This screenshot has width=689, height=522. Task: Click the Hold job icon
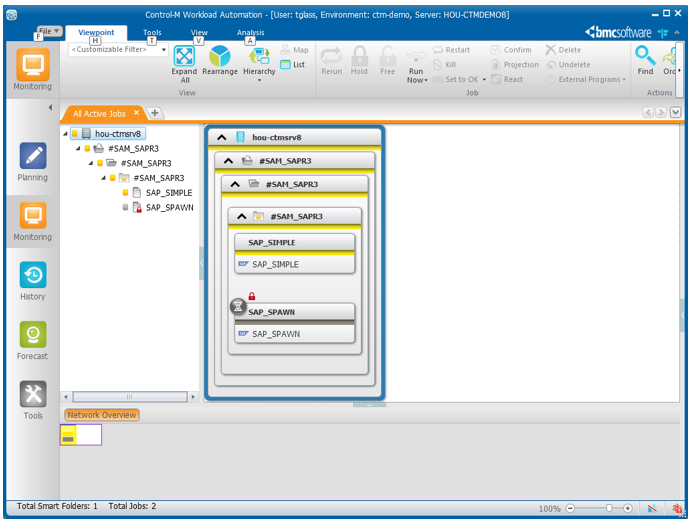[359, 56]
